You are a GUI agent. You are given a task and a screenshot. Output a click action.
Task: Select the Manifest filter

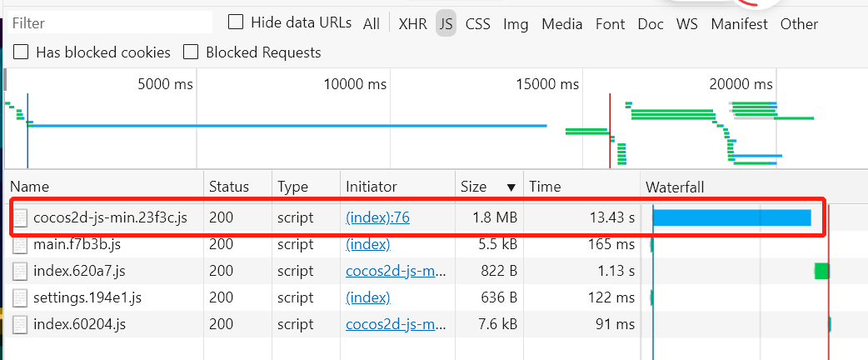point(739,24)
